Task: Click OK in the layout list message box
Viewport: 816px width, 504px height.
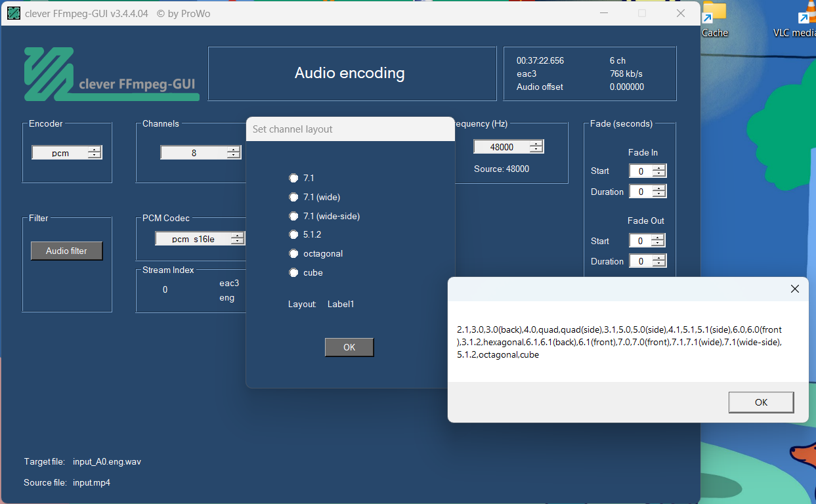Action: 761,402
